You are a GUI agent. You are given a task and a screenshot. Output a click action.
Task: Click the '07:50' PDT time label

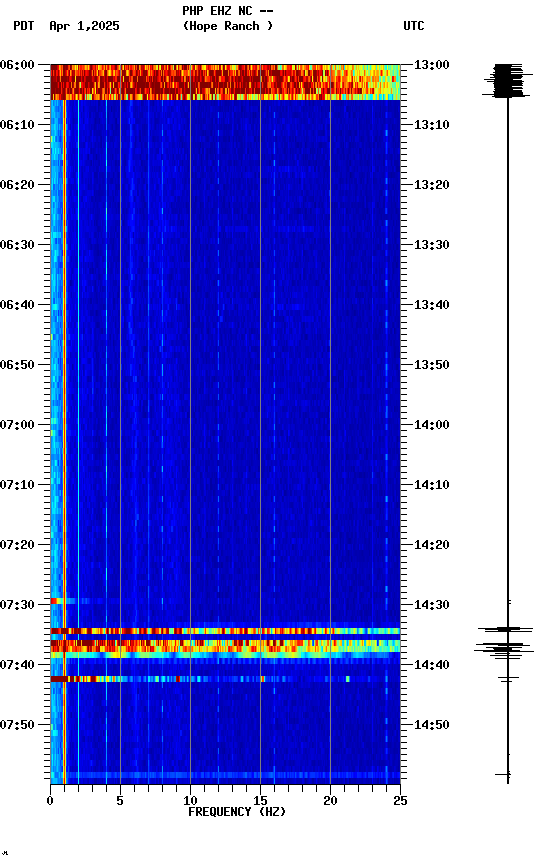pos(17,725)
